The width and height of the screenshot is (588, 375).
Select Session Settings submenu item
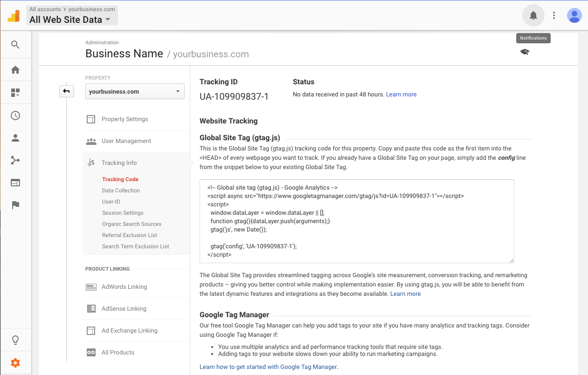click(123, 213)
